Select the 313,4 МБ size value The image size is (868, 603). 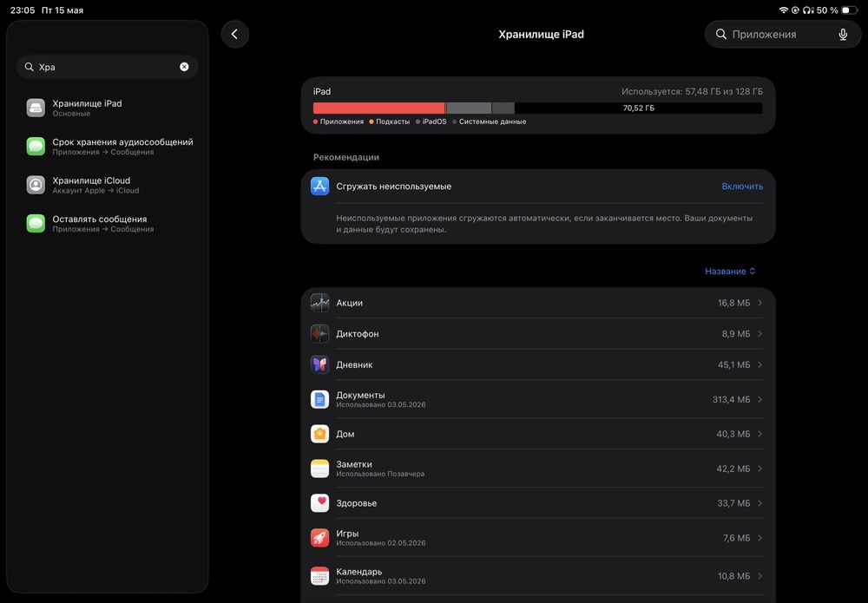tap(731, 399)
